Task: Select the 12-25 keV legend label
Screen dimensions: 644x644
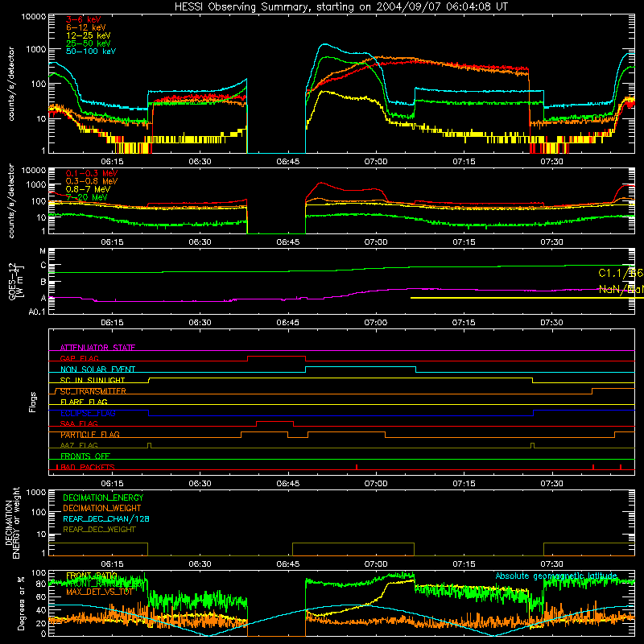Action: [88, 35]
